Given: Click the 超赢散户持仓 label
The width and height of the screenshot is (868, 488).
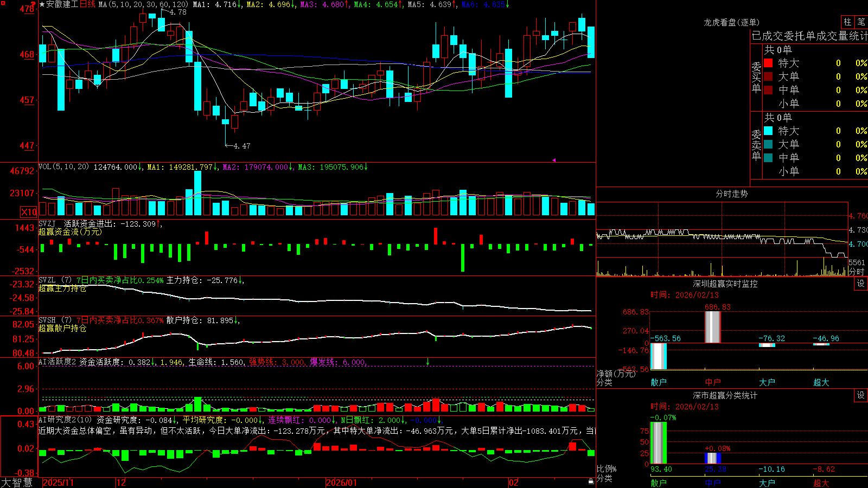Looking at the screenshot, I should pyautogui.click(x=62, y=329).
